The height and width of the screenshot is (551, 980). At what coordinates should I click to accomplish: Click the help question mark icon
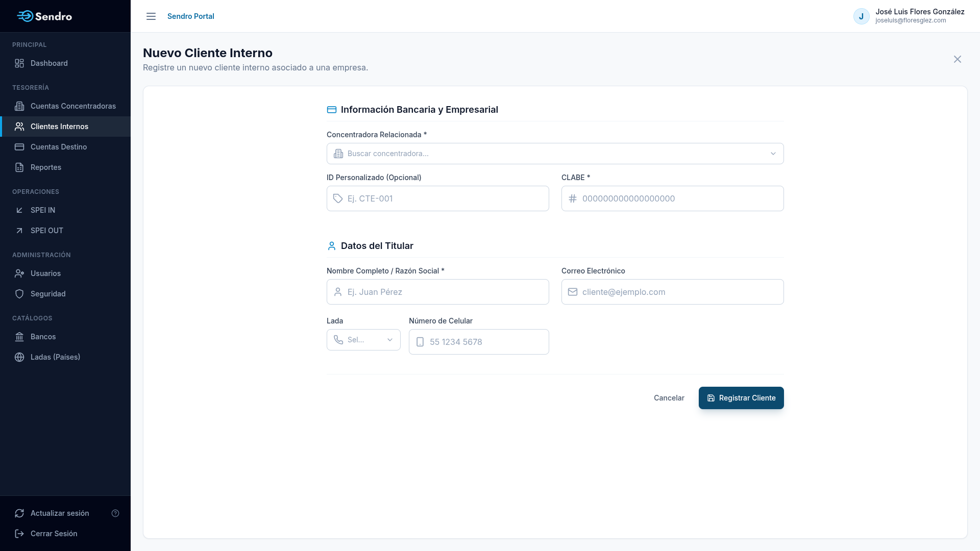115,513
